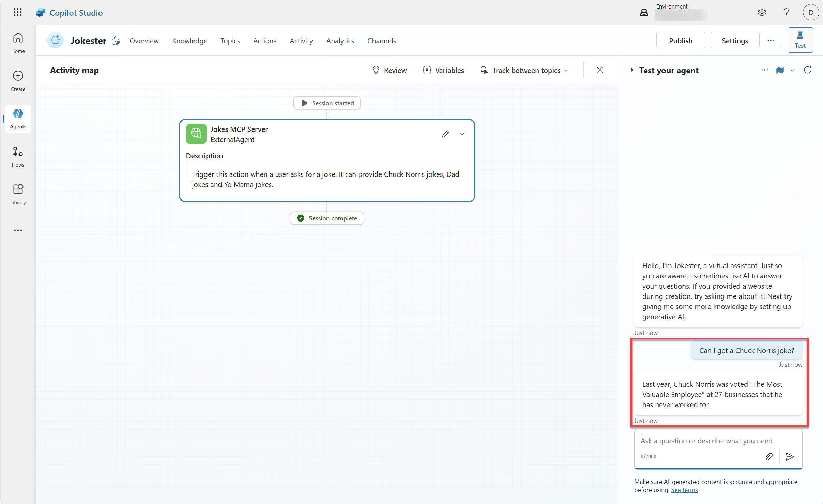Open the Create sidebar icon
This screenshot has width=823, height=504.
tap(18, 80)
